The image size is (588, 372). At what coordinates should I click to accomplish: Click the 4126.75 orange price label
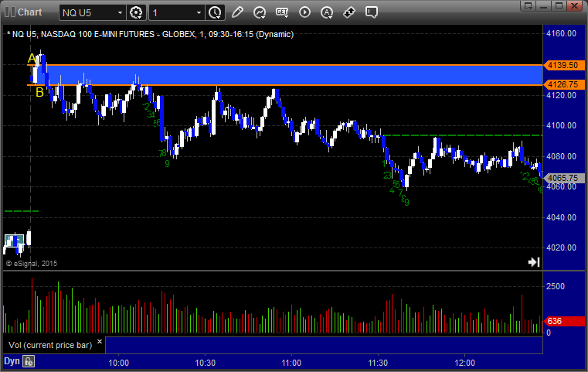point(563,85)
